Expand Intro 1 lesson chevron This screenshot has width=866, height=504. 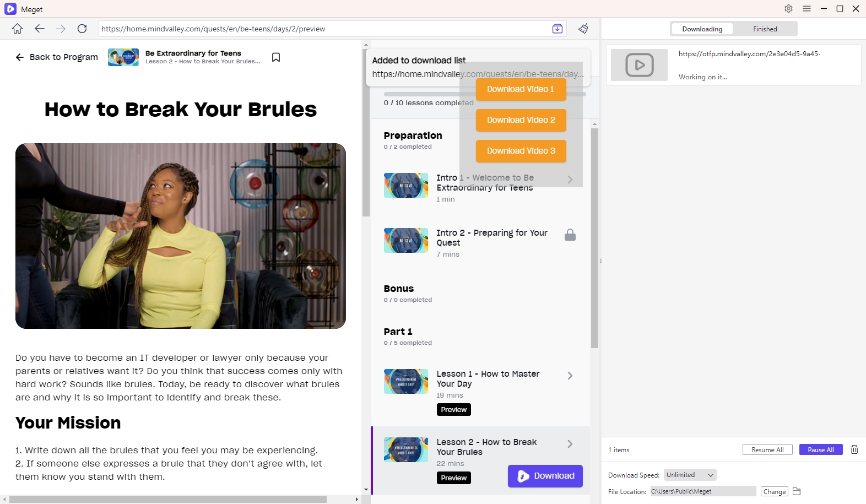coord(570,180)
